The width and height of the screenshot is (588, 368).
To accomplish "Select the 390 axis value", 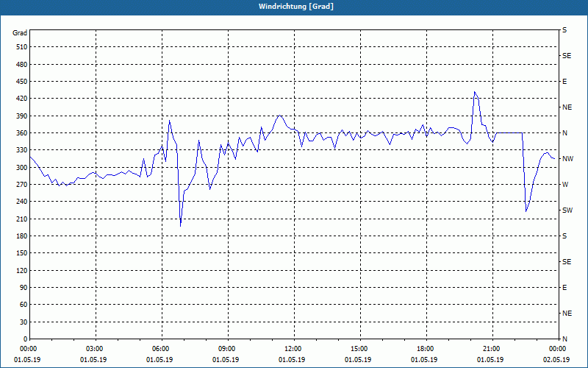I will tap(22, 116).
